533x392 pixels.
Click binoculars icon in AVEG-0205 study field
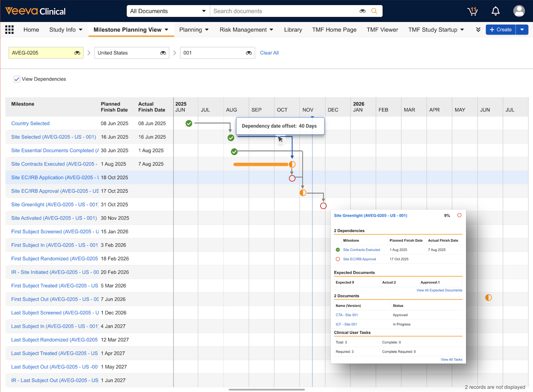(x=77, y=53)
